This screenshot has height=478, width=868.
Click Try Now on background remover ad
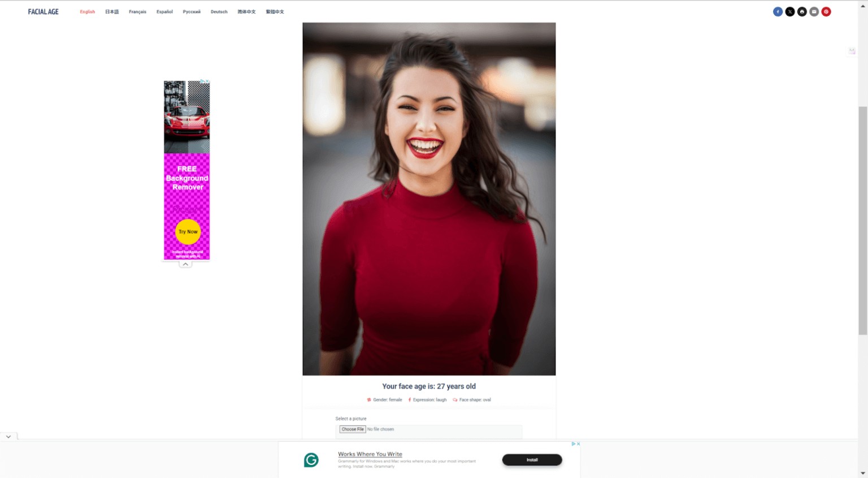point(188,232)
